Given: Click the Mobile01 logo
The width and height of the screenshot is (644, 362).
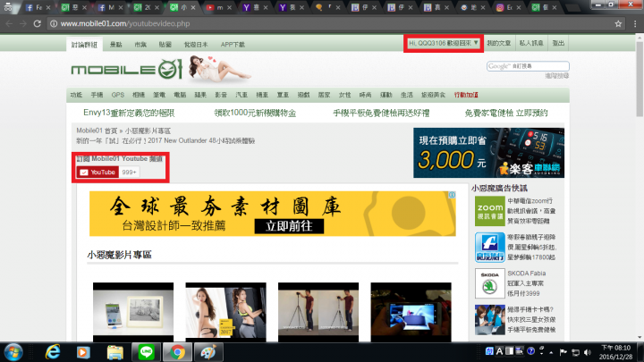Looking at the screenshot, I should 126,69.
